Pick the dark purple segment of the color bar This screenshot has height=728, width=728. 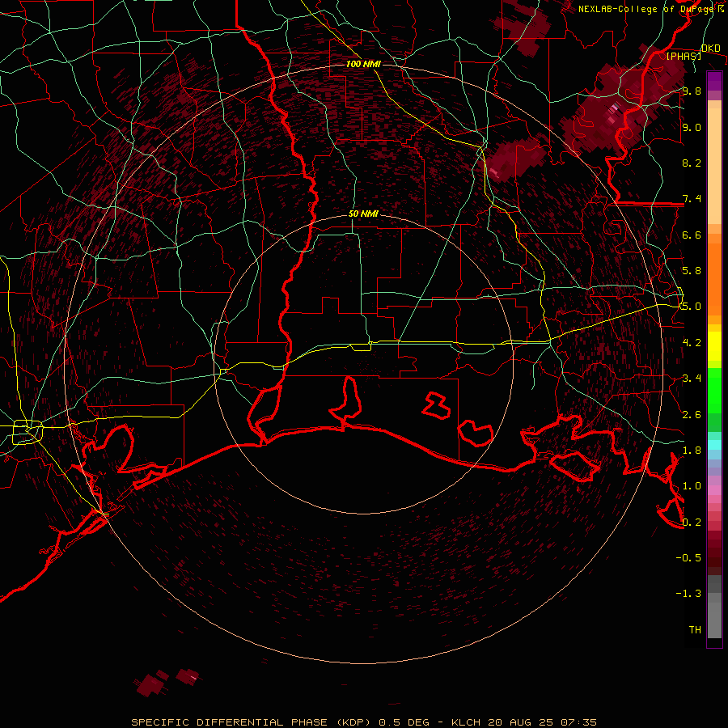point(714,81)
